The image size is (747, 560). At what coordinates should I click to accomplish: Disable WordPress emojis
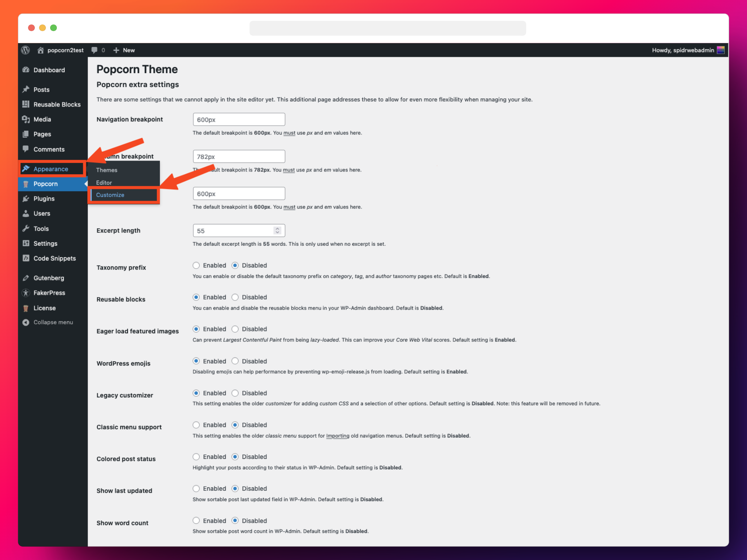(x=235, y=361)
